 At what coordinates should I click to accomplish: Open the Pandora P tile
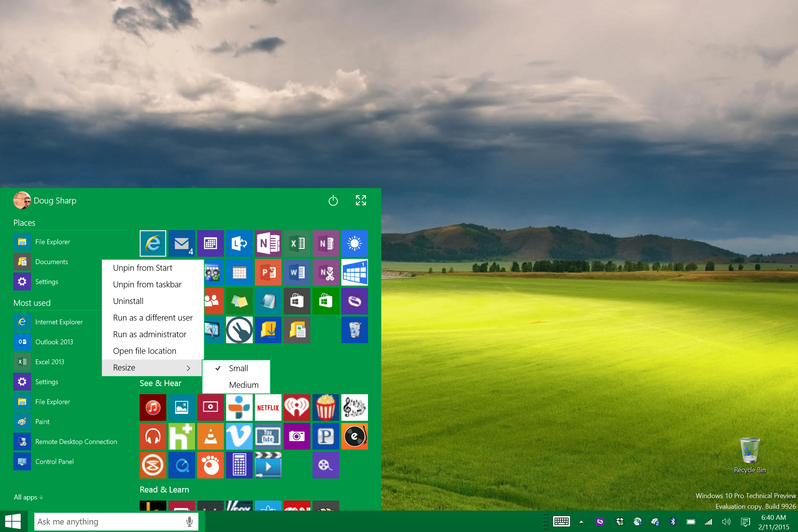tap(326, 436)
